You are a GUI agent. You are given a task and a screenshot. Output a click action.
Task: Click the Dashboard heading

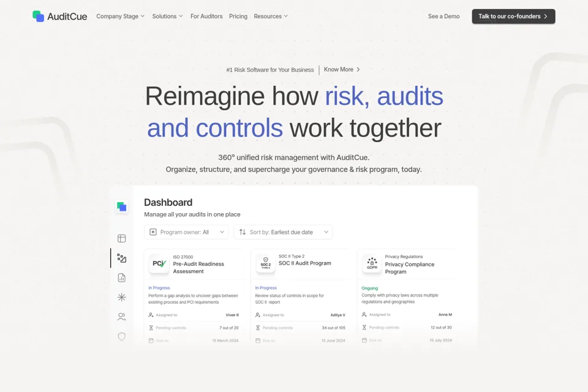(168, 202)
